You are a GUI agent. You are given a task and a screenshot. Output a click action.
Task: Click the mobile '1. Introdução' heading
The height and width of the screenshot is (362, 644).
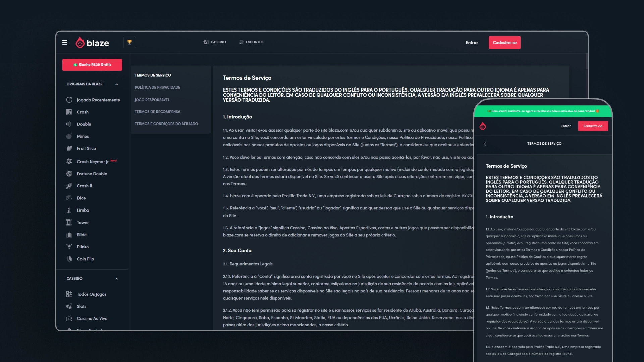499,217
